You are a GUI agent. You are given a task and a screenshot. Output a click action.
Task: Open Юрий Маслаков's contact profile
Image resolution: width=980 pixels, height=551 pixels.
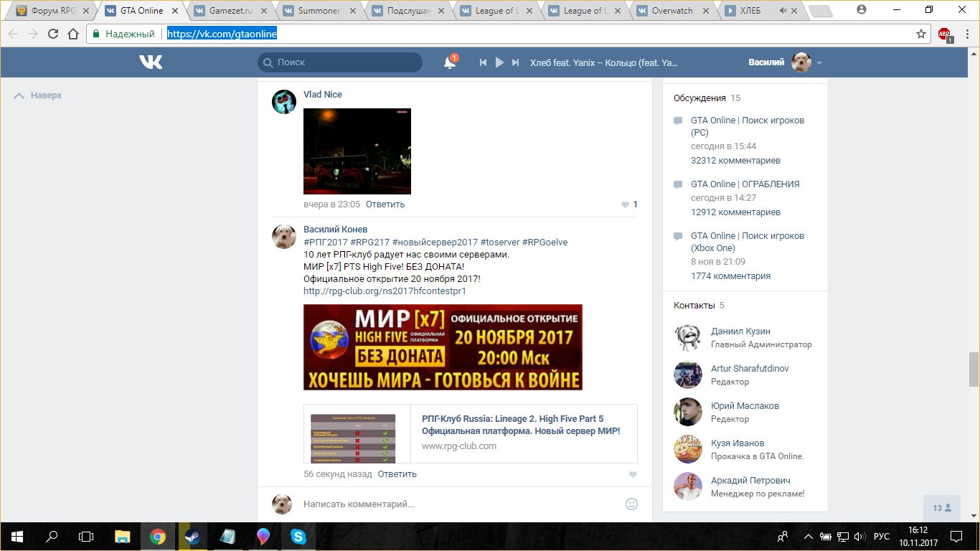tap(745, 406)
